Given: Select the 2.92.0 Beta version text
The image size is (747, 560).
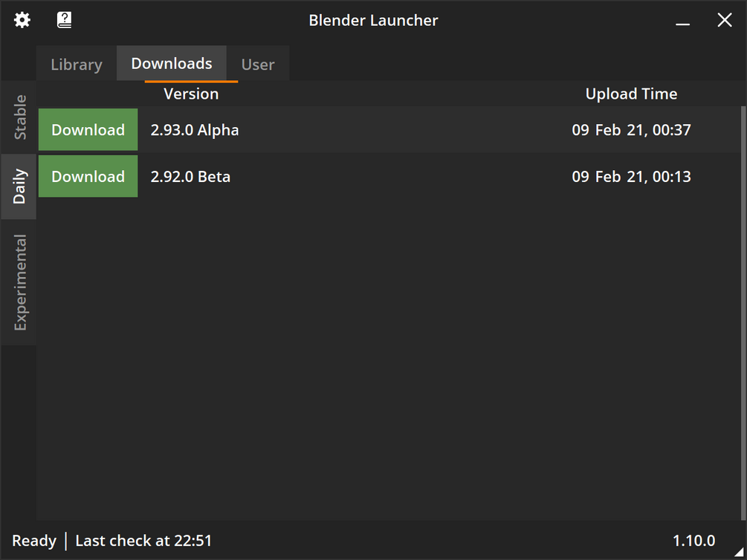Looking at the screenshot, I should (190, 177).
